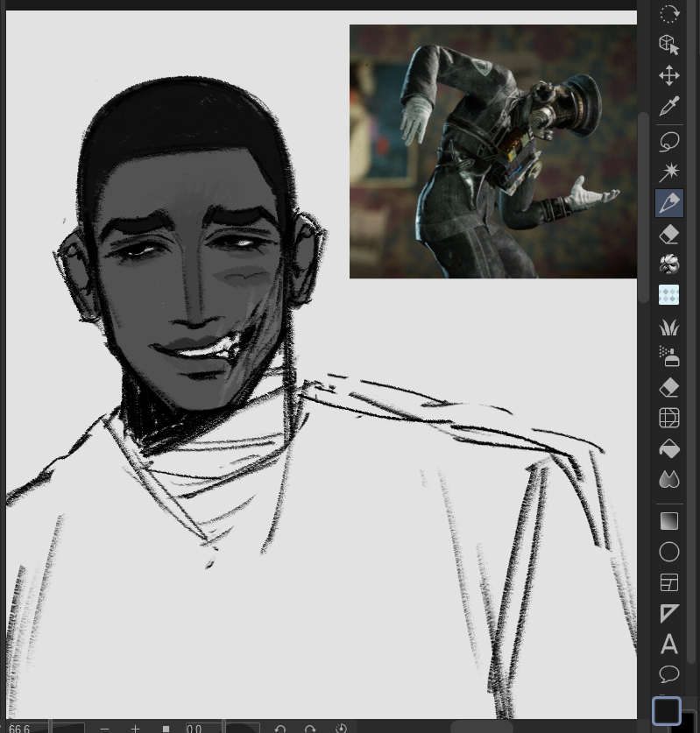Activate the Fill bucket tool
The height and width of the screenshot is (733, 700).
pos(669,448)
